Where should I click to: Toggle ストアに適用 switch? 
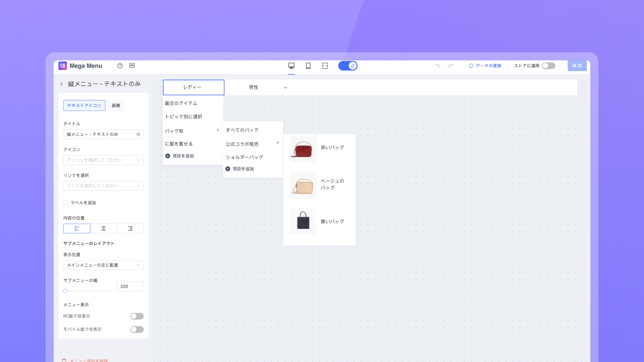pyautogui.click(x=549, y=66)
